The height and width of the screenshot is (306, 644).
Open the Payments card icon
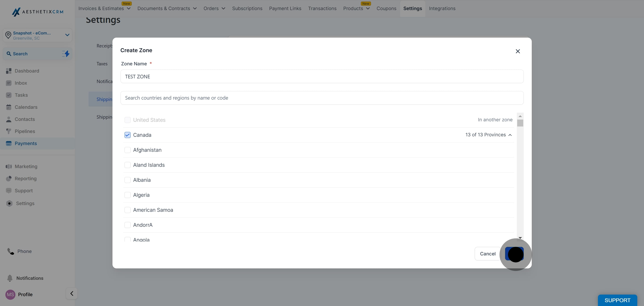click(x=9, y=143)
